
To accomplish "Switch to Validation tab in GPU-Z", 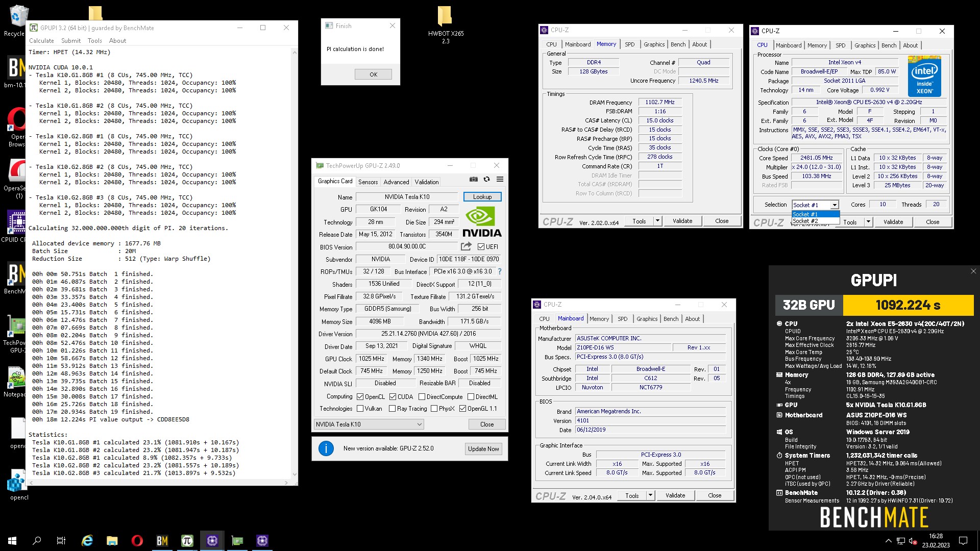I will [427, 182].
